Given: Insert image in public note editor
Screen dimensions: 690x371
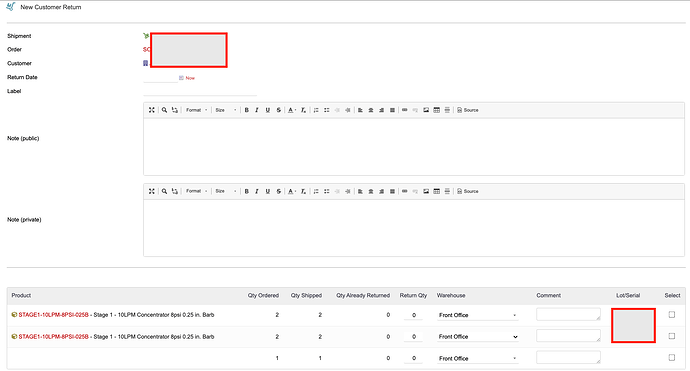Looking at the screenshot, I should pyautogui.click(x=426, y=110).
